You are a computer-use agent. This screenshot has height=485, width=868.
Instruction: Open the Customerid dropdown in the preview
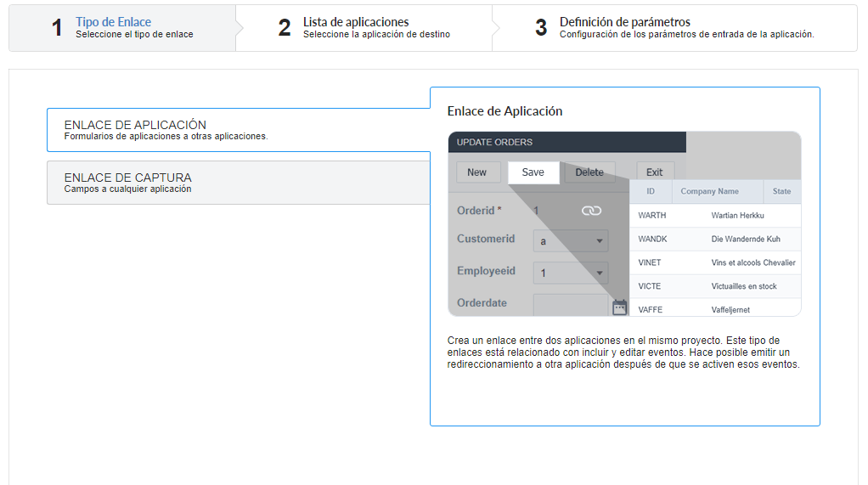(570, 241)
